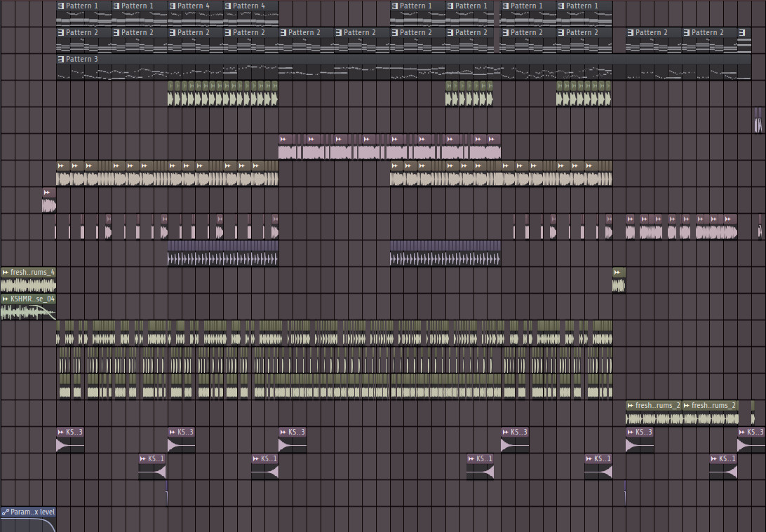The image size is (766, 532).
Task: Select the second Pattern 4 clip by its label
Action: (x=248, y=6)
